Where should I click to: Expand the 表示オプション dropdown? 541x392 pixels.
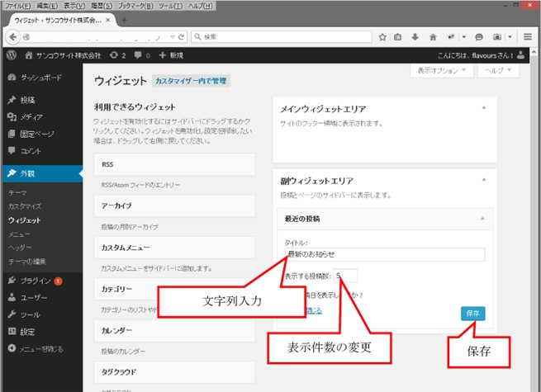pos(442,71)
